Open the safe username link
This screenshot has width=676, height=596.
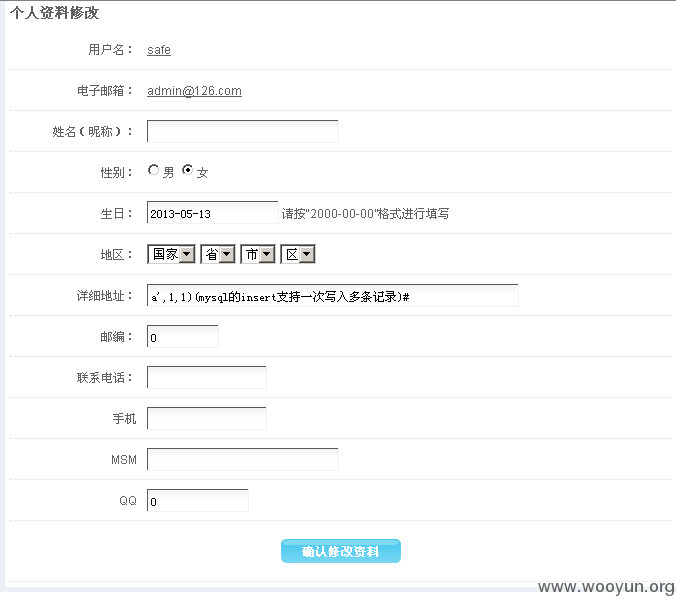(x=159, y=50)
